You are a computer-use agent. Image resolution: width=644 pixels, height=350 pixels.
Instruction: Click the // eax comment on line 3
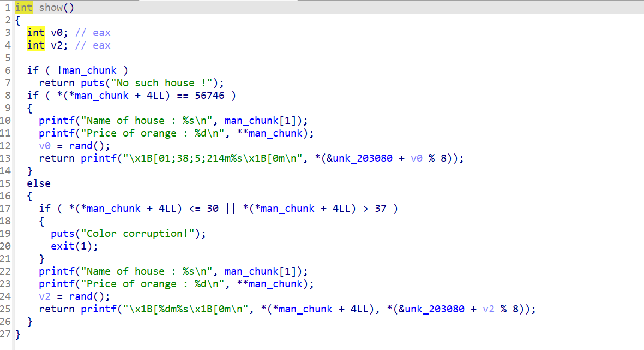click(93, 33)
